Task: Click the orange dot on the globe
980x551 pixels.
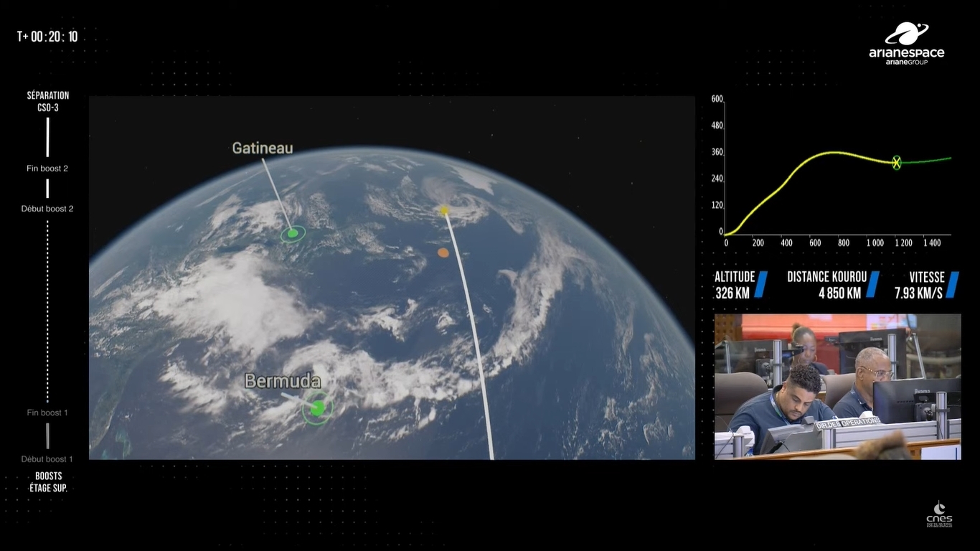Action: (x=443, y=253)
